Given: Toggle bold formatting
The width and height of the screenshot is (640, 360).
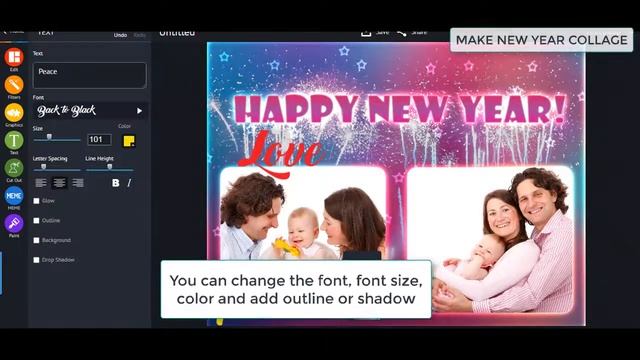Looking at the screenshot, I should [x=116, y=183].
